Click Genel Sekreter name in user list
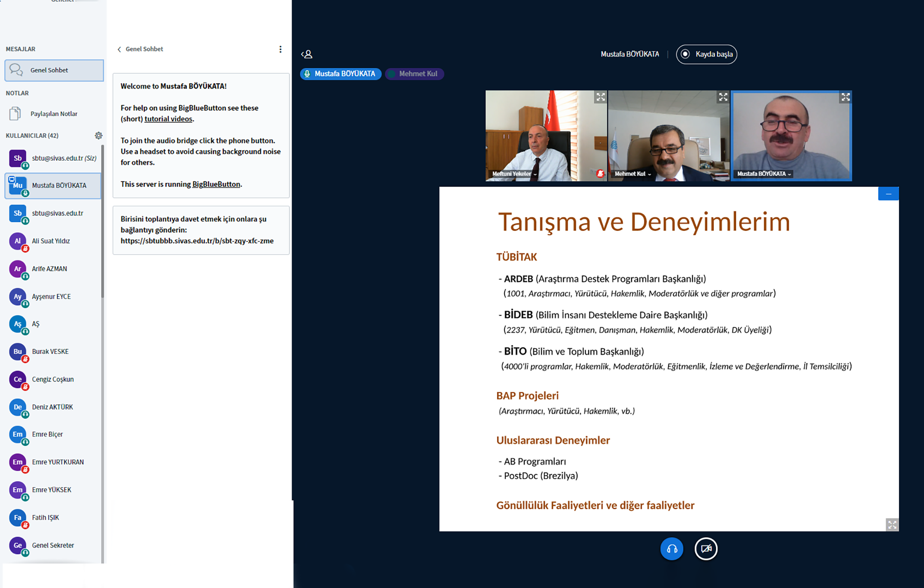Image resolution: width=924 pixels, height=588 pixels. (53, 545)
